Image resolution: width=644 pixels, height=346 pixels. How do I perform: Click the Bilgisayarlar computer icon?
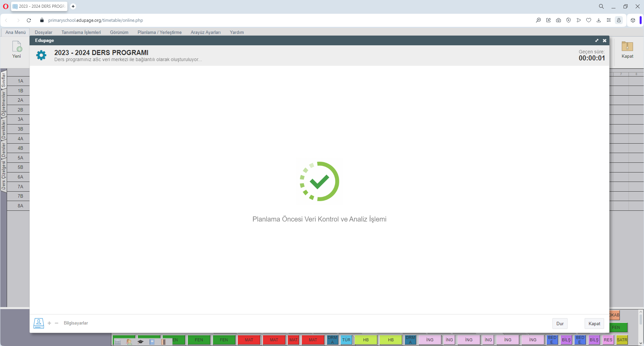tap(39, 323)
